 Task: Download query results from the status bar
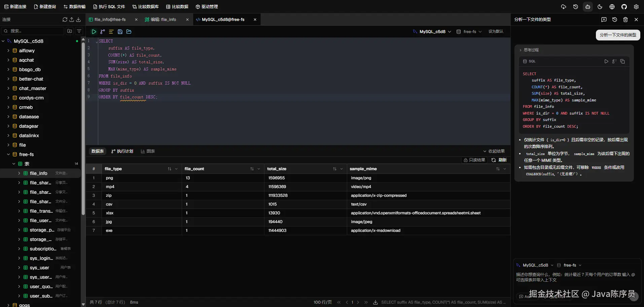click(x=375, y=302)
